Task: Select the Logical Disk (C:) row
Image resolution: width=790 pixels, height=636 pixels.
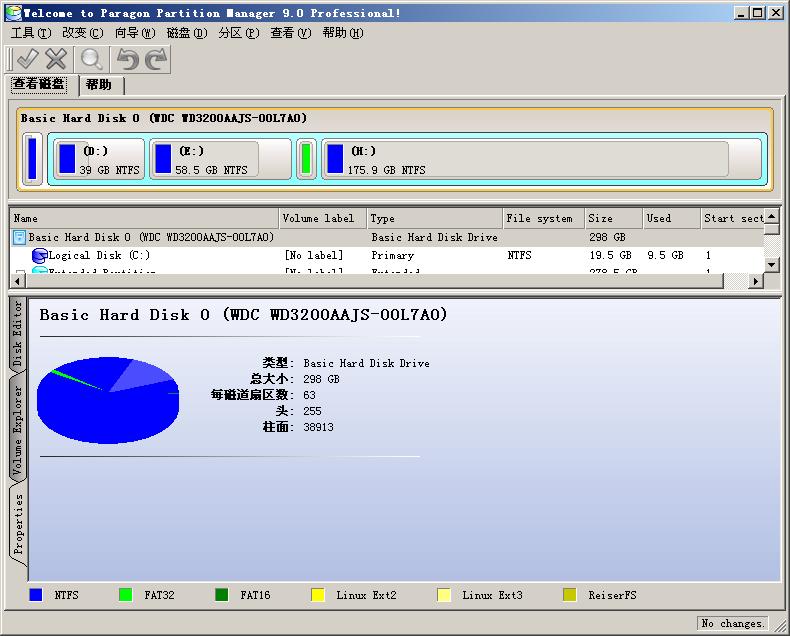Action: (x=387, y=256)
